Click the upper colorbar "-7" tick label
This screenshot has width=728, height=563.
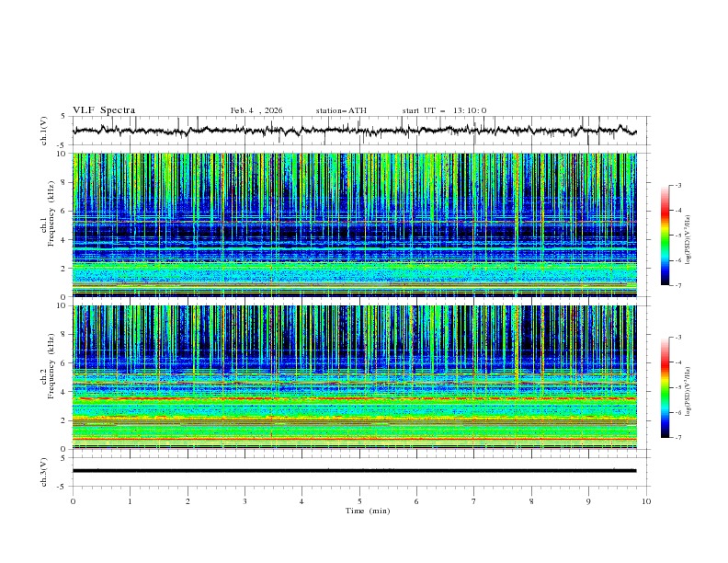point(678,285)
